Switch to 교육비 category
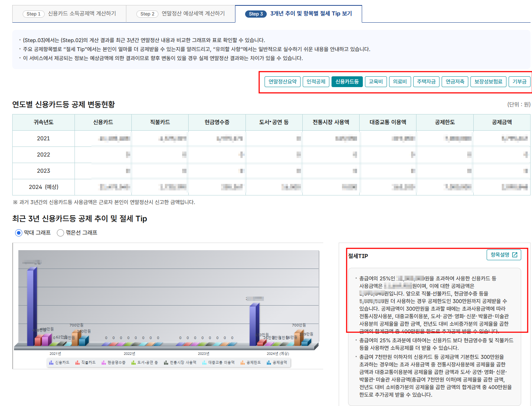532x406 pixels. 376,82
